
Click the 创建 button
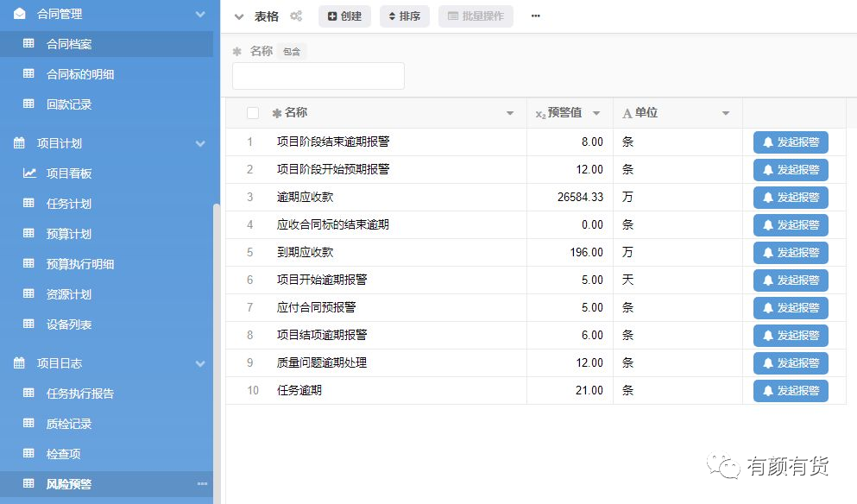pos(344,16)
